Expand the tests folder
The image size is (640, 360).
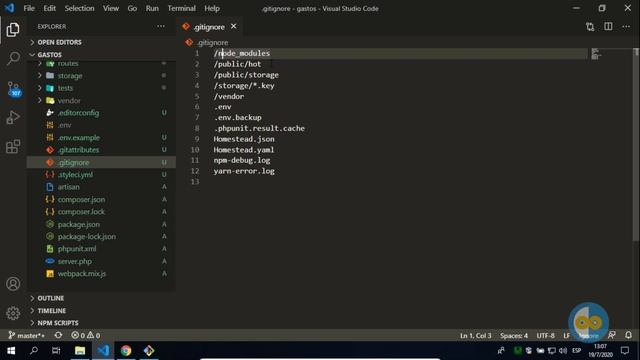click(65, 88)
